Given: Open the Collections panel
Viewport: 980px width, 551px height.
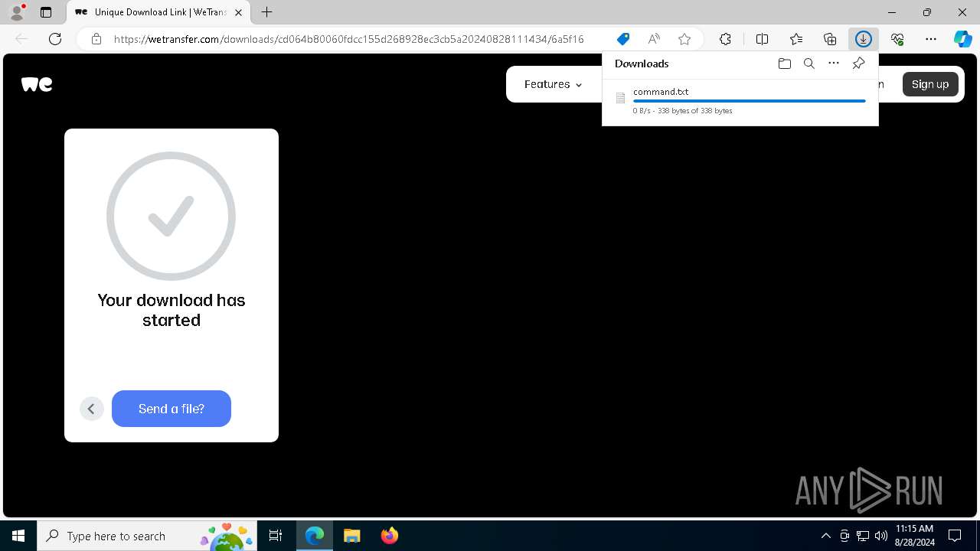Looking at the screenshot, I should [830, 39].
